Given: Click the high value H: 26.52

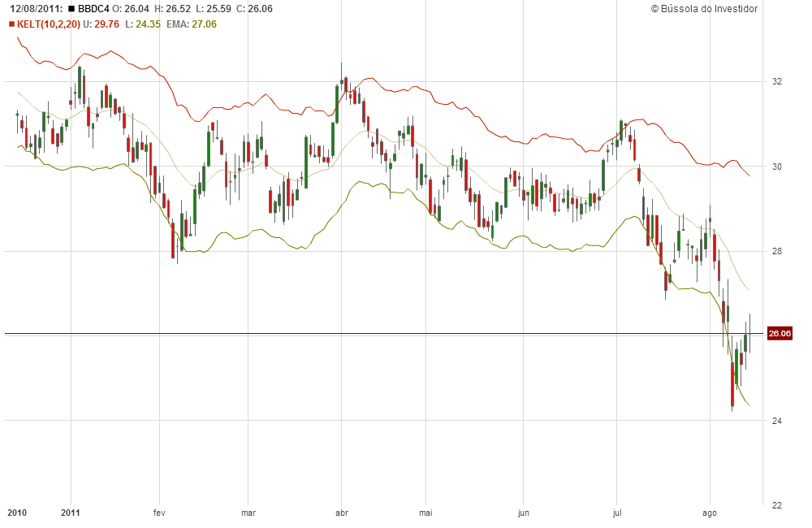Looking at the screenshot, I should pyautogui.click(x=172, y=9).
